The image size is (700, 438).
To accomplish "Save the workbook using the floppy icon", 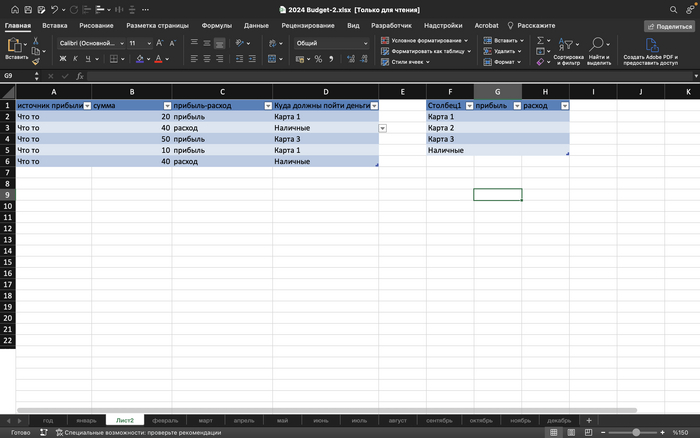I will (x=28, y=9).
